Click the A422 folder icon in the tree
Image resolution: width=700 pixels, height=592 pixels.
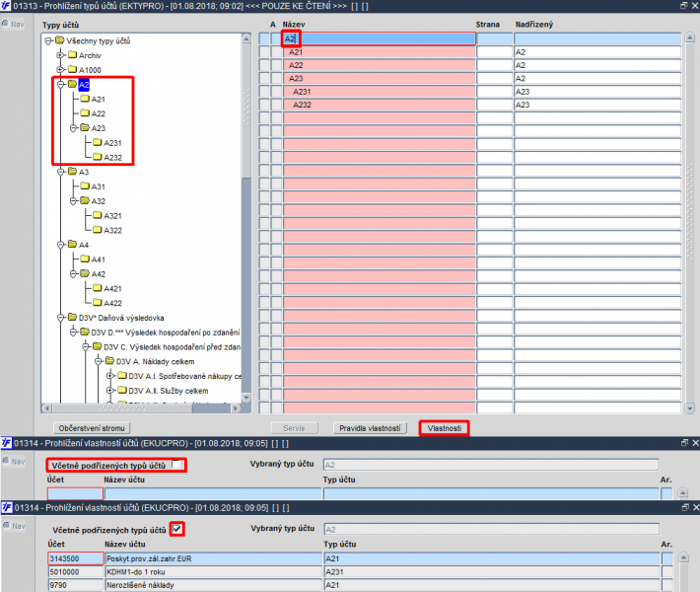point(98,303)
